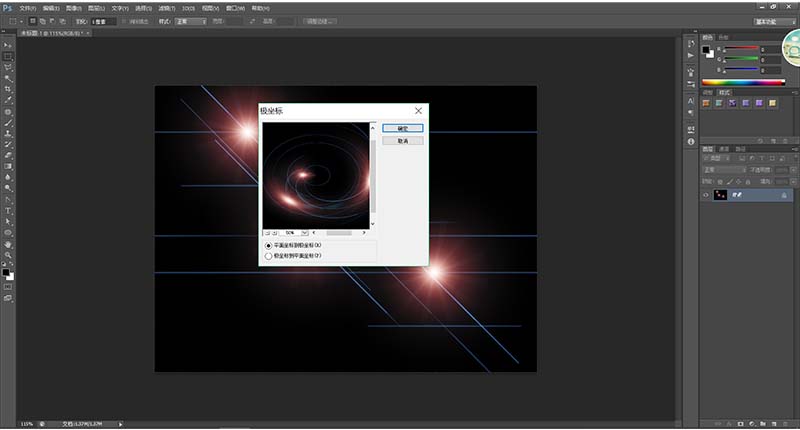Click the lock icon on the background layer

pos(782,196)
